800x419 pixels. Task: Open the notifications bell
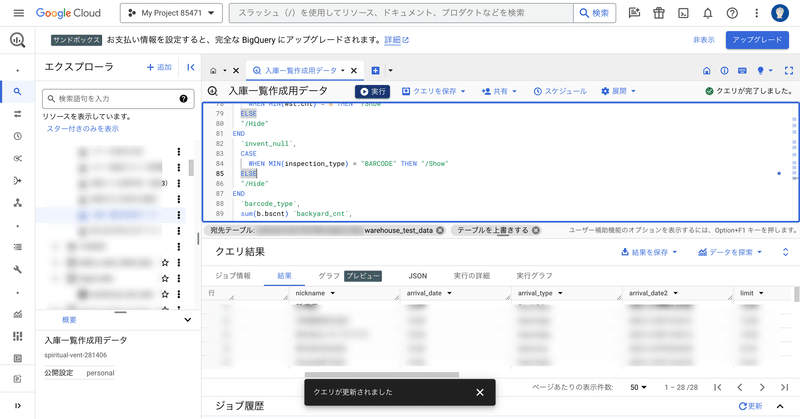[708, 13]
